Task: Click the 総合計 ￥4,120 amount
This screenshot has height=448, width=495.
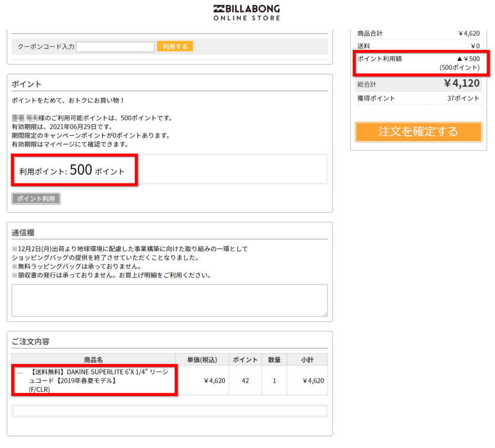Action: coord(462,83)
